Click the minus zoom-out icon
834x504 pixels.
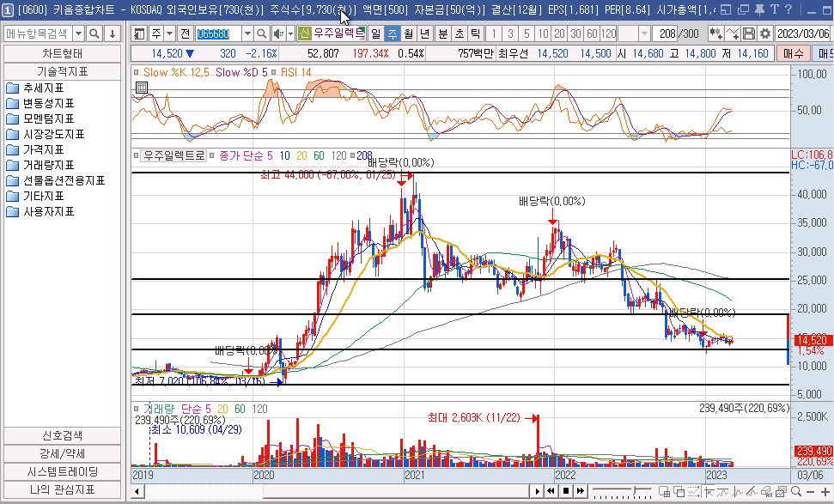[810, 491]
